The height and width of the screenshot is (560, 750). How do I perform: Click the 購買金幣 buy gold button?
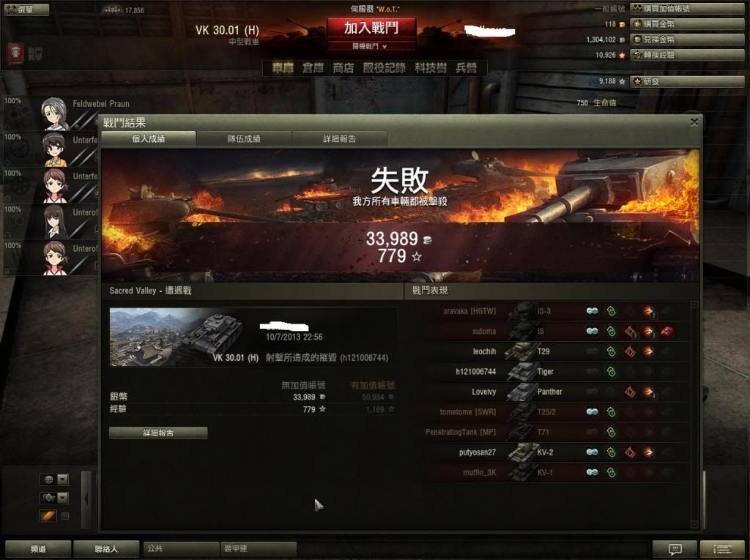pyautogui.click(x=687, y=24)
